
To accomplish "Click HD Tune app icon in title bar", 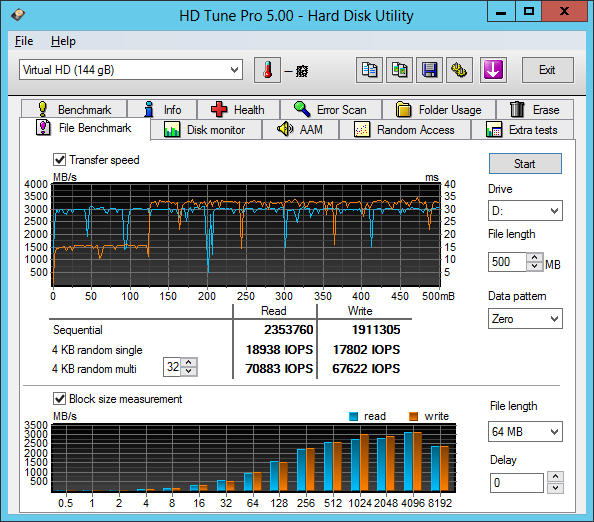I will point(18,15).
